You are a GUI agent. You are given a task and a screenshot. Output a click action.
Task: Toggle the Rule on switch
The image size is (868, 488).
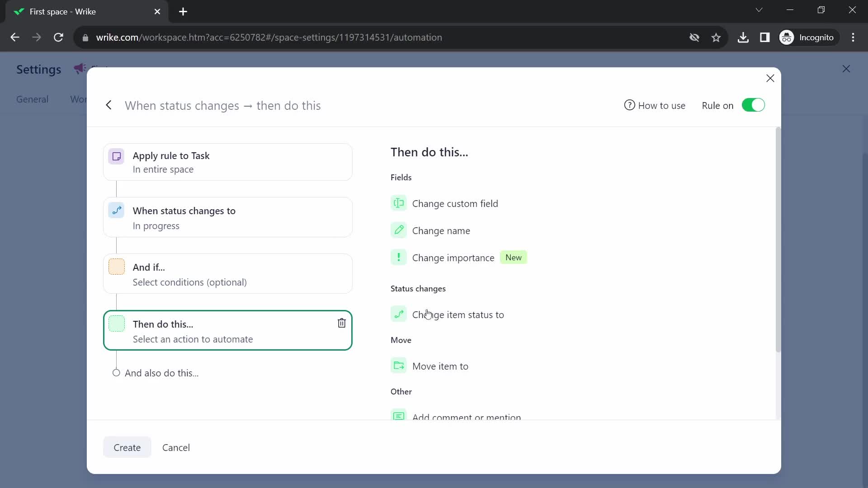[x=753, y=105]
